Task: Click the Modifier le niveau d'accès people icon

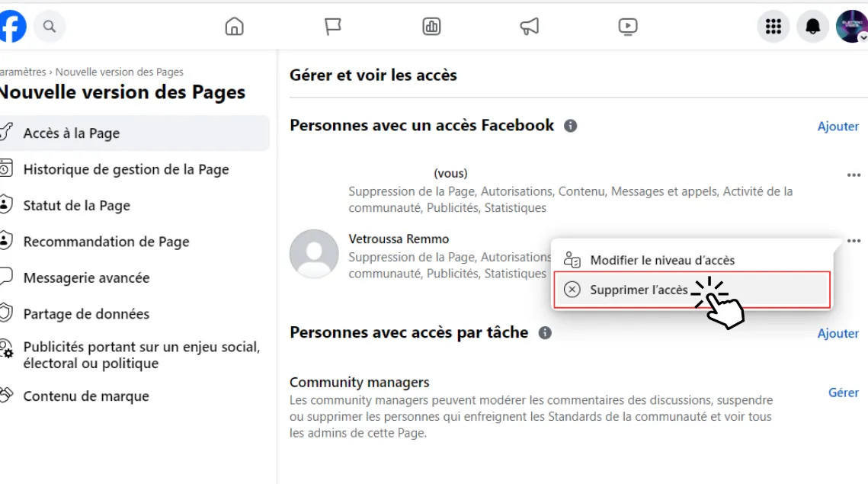Action: (572, 260)
